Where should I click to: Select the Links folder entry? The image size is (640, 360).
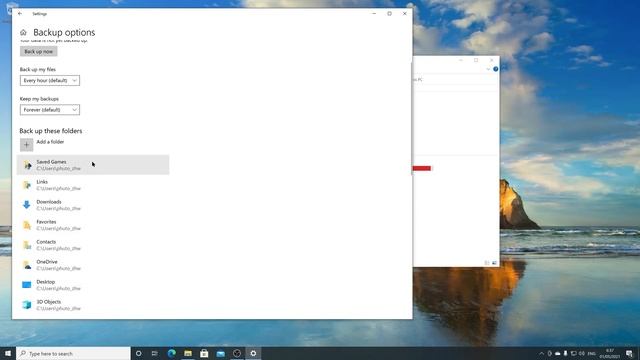[x=93, y=185]
